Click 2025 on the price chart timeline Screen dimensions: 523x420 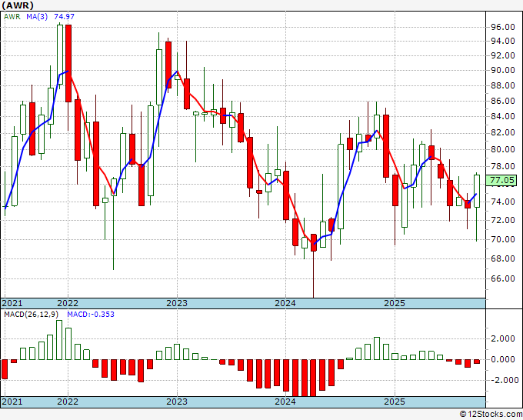(394, 303)
